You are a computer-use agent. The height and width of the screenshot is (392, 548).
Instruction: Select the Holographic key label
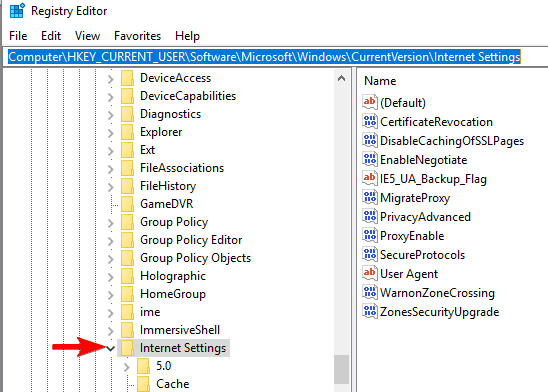[173, 276]
